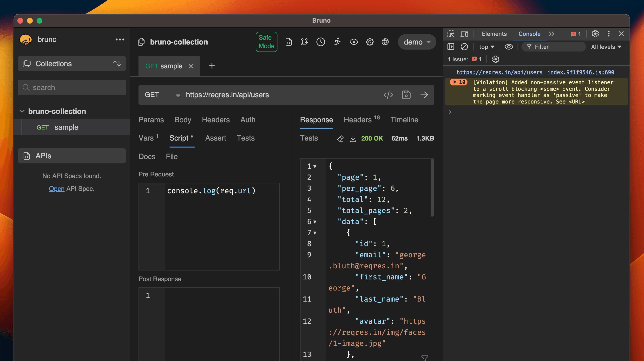Open the generate code icon
Screen dimensions: 644x361
[388, 95]
